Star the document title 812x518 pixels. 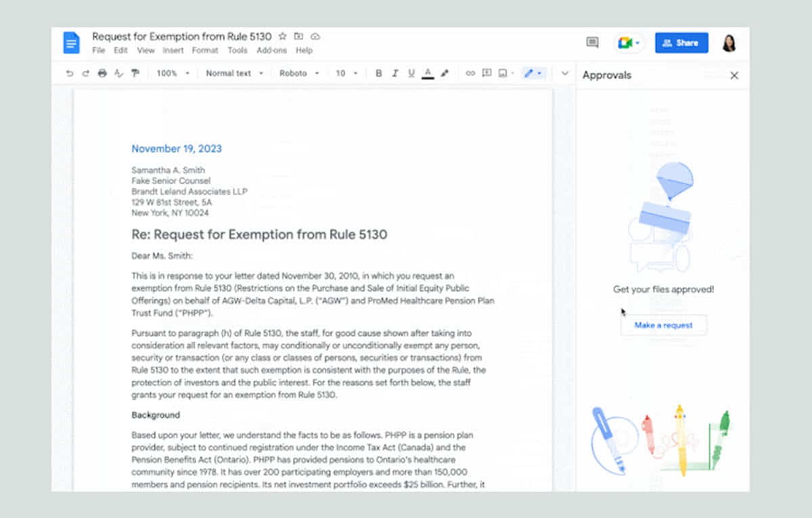[283, 37]
